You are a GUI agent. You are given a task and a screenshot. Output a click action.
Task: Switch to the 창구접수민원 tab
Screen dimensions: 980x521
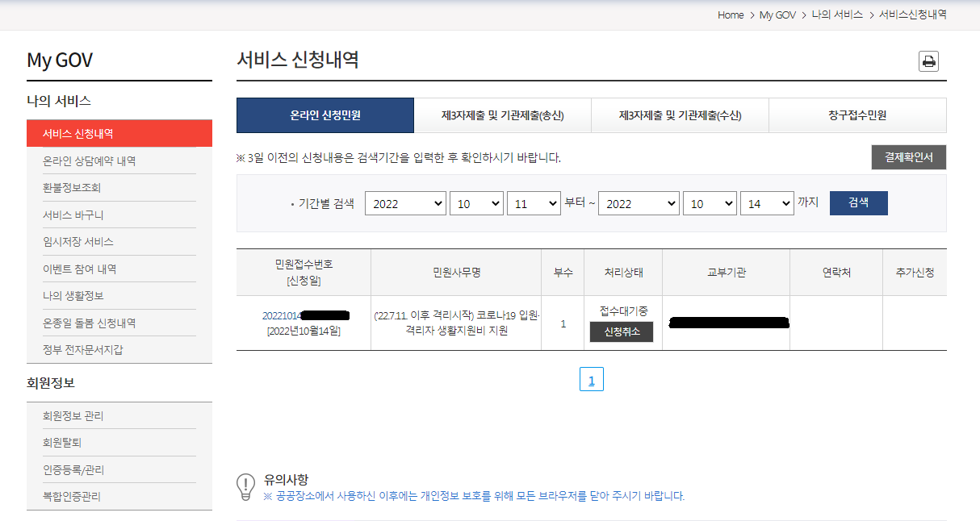pyautogui.click(x=857, y=115)
